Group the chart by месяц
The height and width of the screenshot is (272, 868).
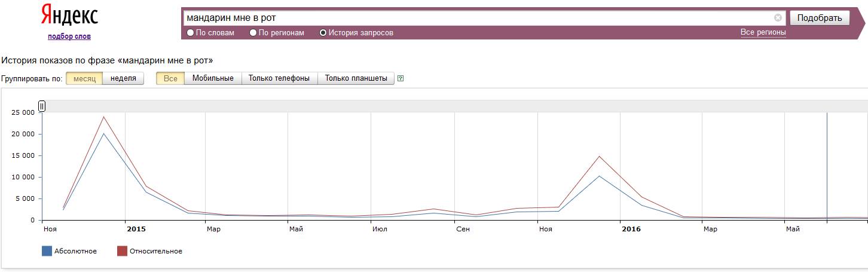click(84, 78)
